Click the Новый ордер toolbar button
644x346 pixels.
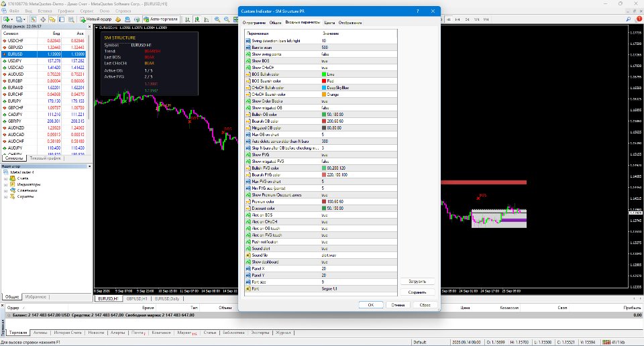coord(96,19)
